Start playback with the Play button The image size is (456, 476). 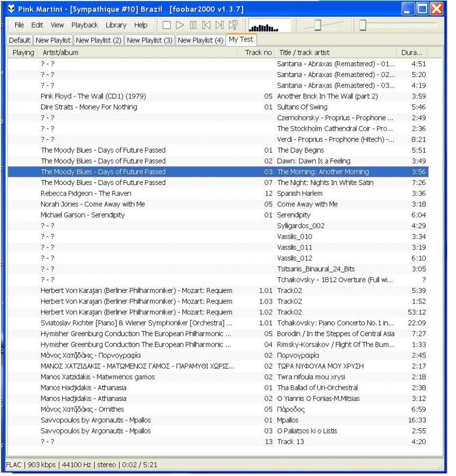(179, 25)
